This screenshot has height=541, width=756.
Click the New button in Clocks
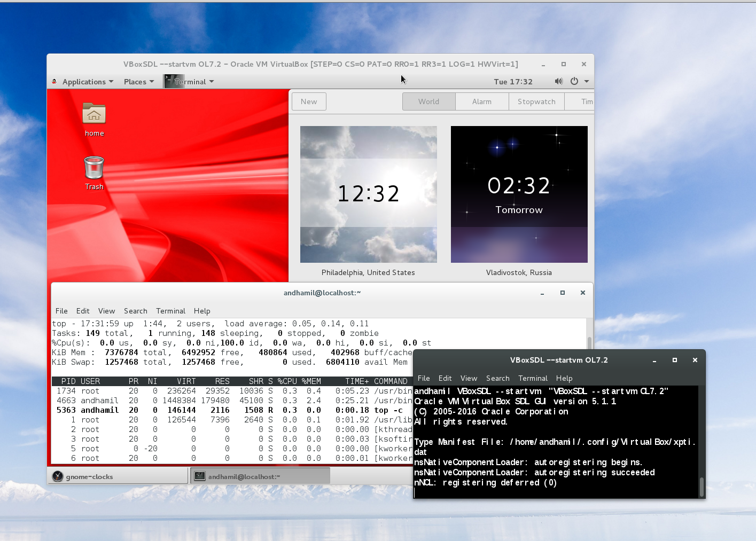(309, 101)
